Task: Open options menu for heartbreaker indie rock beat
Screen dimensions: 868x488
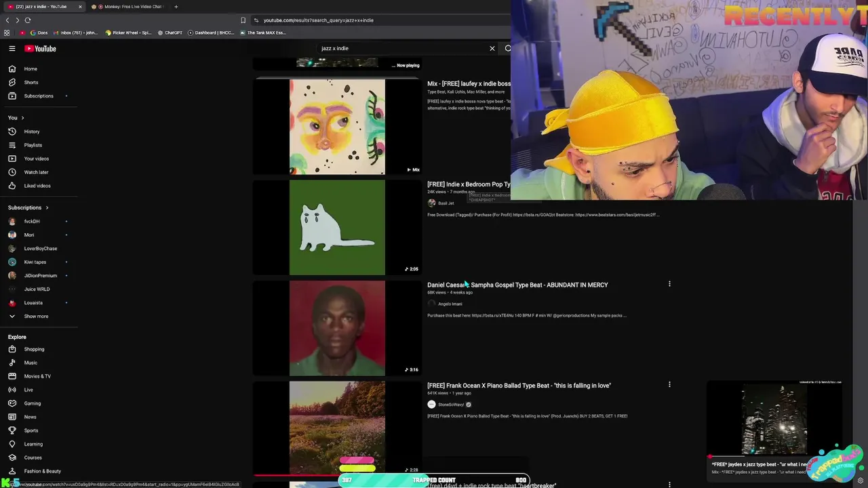Action: 669,484
